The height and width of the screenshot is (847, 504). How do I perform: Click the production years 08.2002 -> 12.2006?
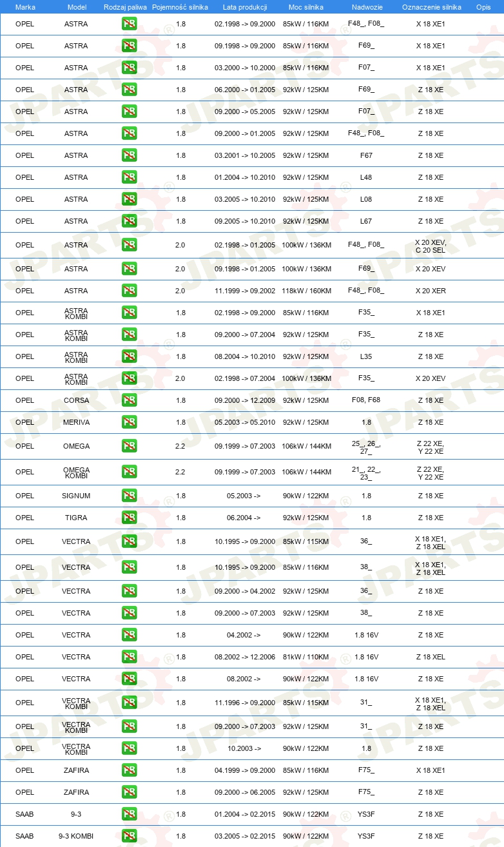(x=245, y=657)
